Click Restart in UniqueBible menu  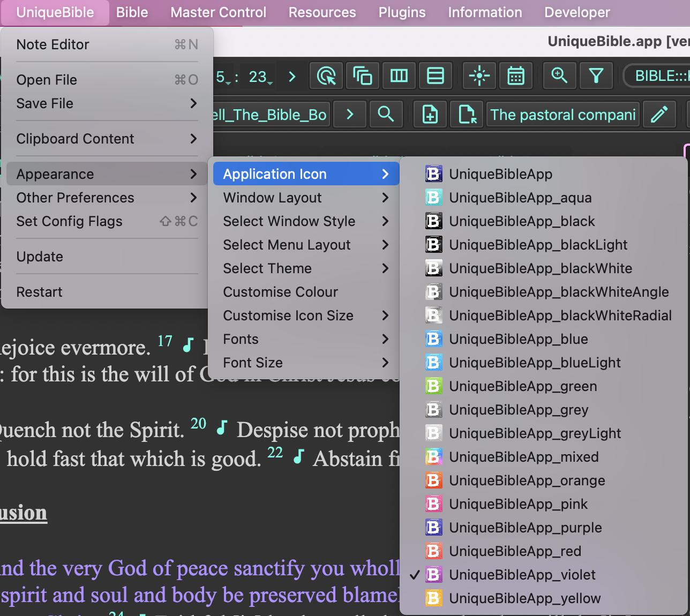click(107, 292)
